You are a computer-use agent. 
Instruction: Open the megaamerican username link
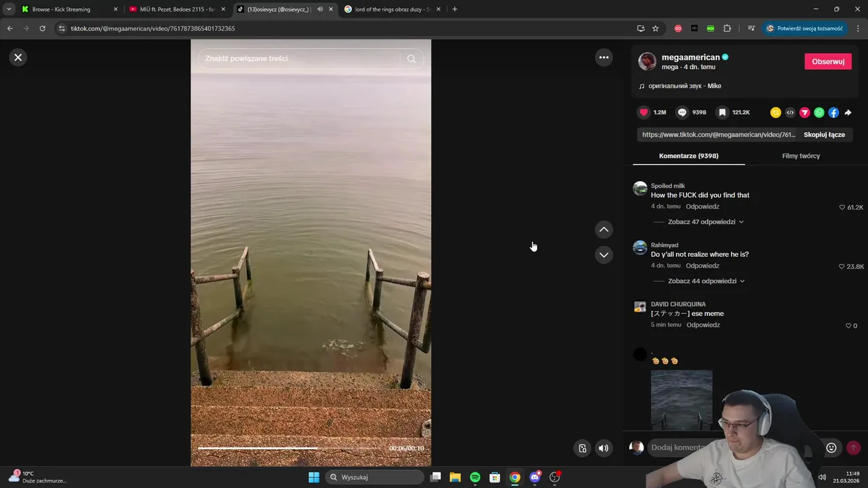(x=690, y=58)
